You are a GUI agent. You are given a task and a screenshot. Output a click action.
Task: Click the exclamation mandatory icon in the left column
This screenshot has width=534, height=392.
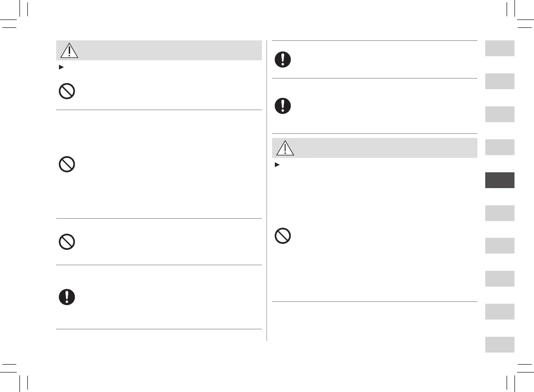[67, 297]
